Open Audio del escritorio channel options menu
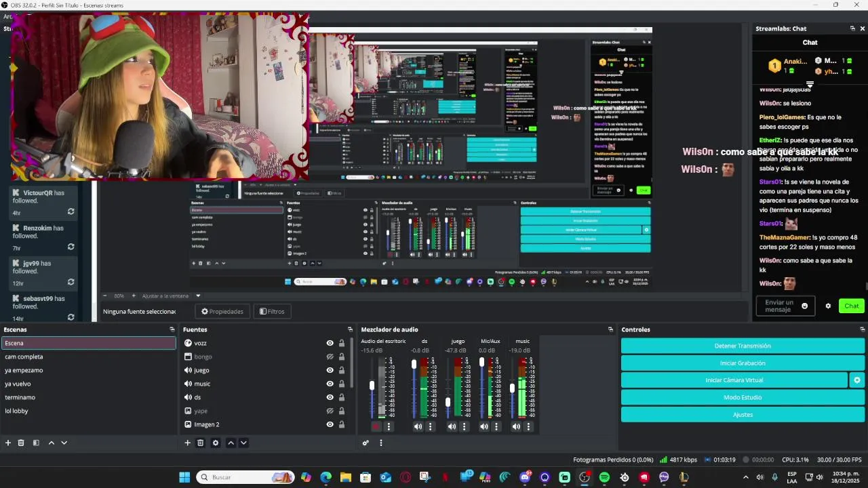 (389, 426)
